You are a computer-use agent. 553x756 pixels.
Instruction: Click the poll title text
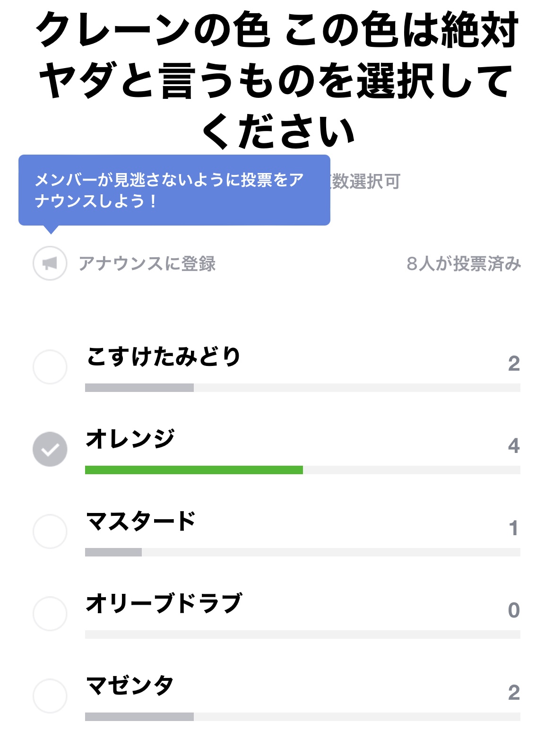coord(277,79)
